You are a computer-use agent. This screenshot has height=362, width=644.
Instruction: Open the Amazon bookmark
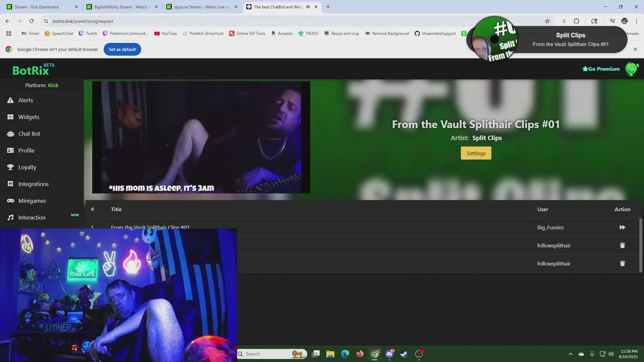point(281,34)
